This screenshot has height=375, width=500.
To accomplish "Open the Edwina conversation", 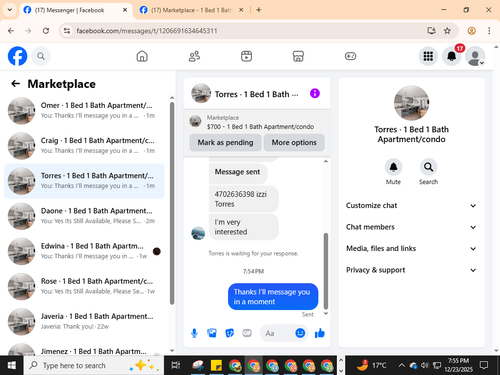I will click(x=84, y=251).
